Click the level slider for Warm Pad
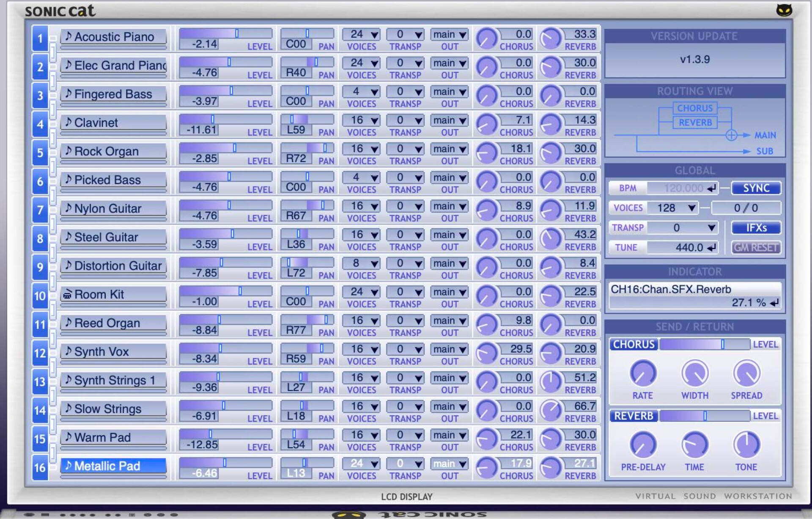The height and width of the screenshot is (519, 812). pyautogui.click(x=225, y=434)
